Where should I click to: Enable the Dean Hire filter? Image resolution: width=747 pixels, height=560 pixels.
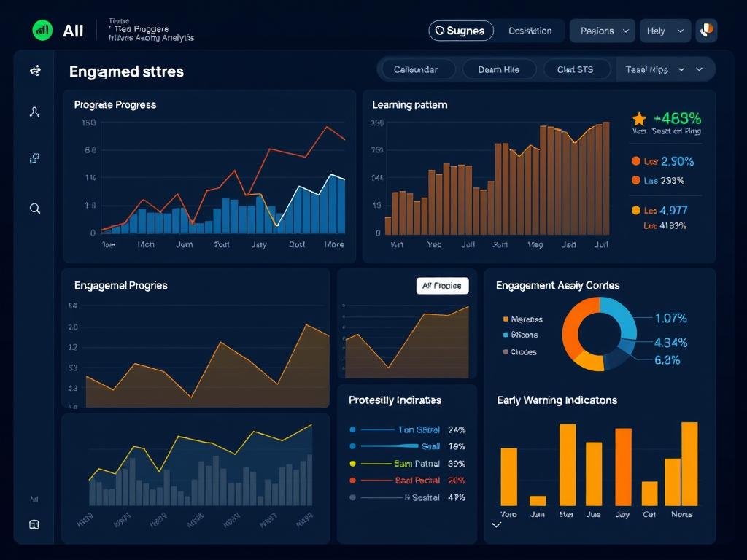point(500,69)
